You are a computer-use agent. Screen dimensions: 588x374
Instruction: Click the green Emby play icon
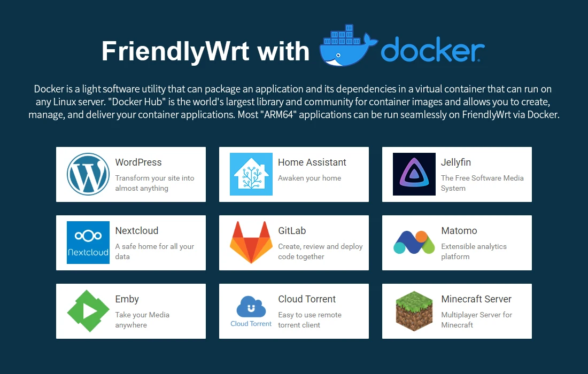click(88, 311)
